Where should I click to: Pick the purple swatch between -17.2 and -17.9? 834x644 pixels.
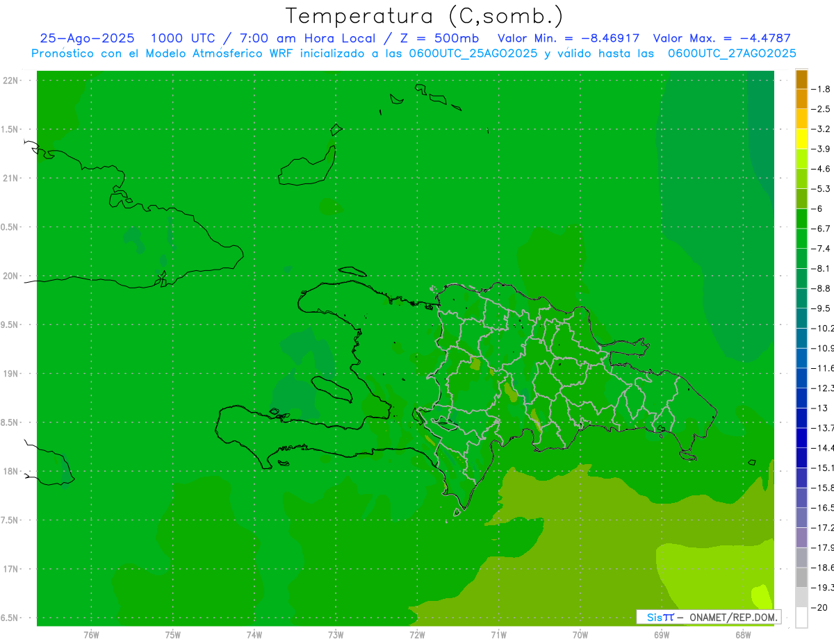801,537
